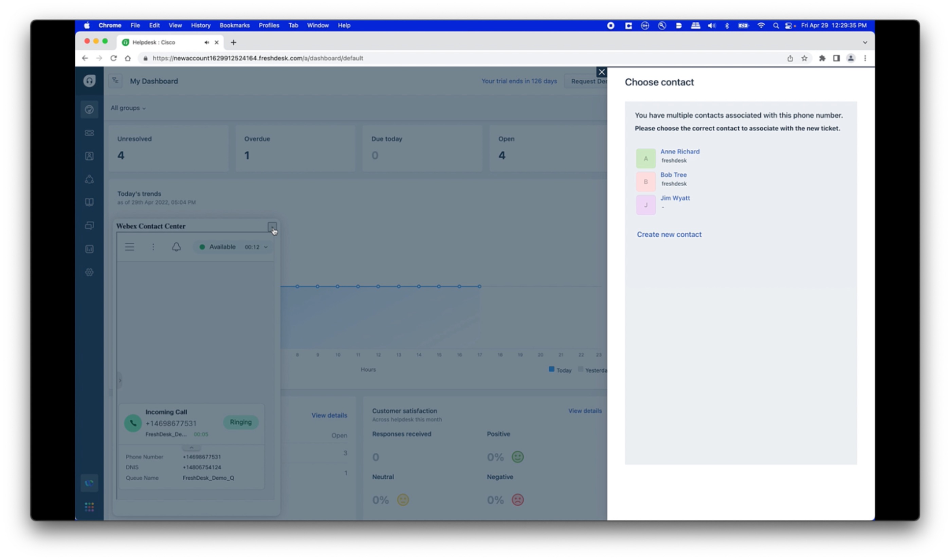This screenshot has width=949, height=560.
Task: Select the Helpdesk : Cisco tab
Action: (x=170, y=42)
